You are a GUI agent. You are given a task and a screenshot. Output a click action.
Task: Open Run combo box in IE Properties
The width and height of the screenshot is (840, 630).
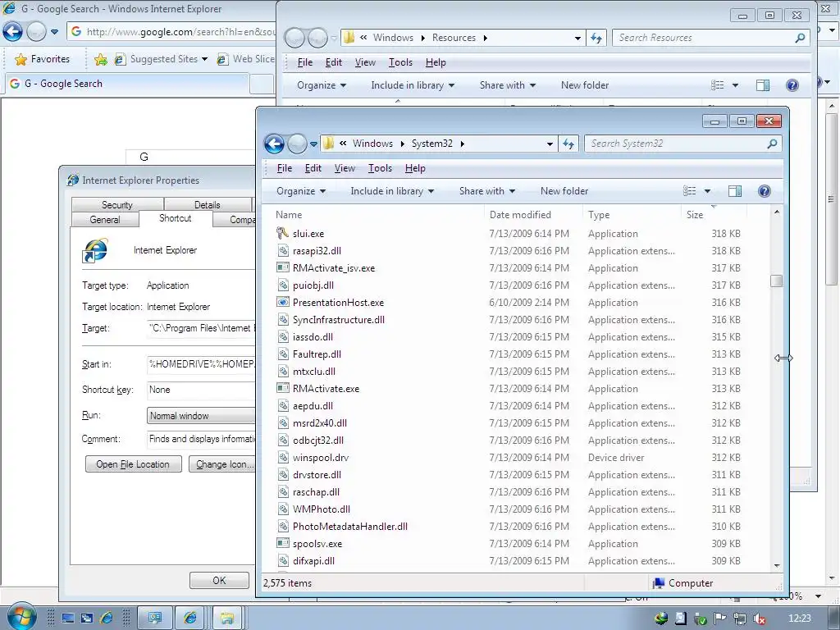point(202,415)
